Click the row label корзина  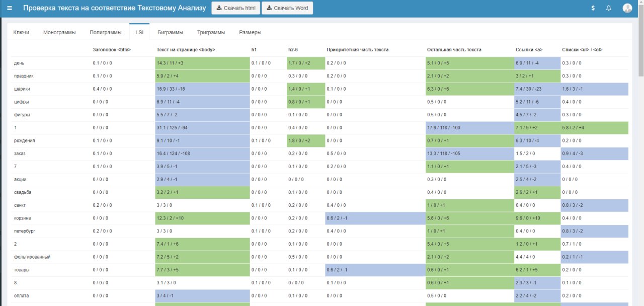click(23, 218)
